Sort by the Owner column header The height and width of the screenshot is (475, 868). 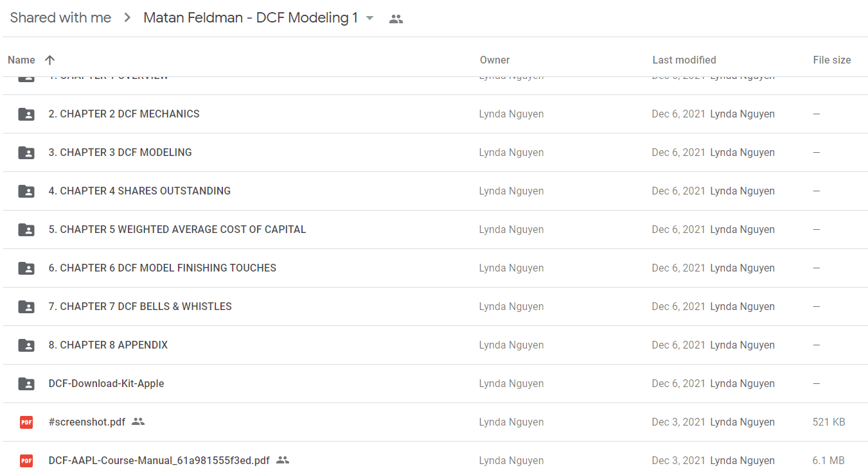495,60
